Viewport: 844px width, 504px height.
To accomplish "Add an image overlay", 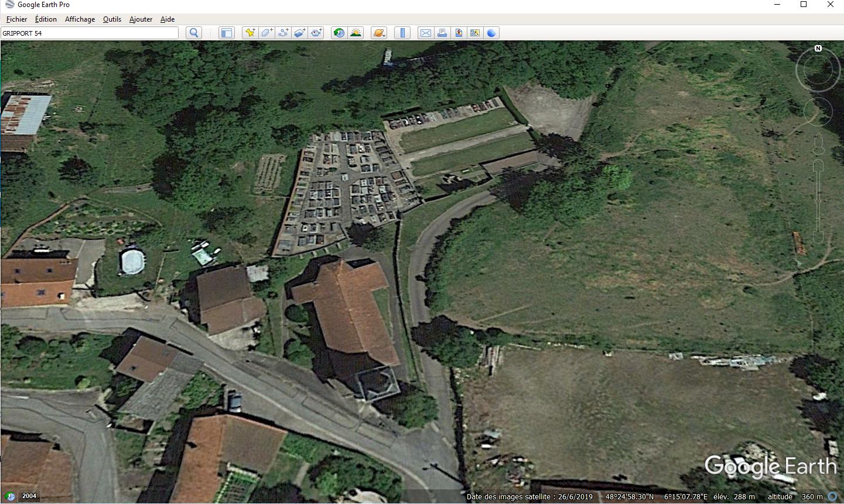I will click(299, 33).
